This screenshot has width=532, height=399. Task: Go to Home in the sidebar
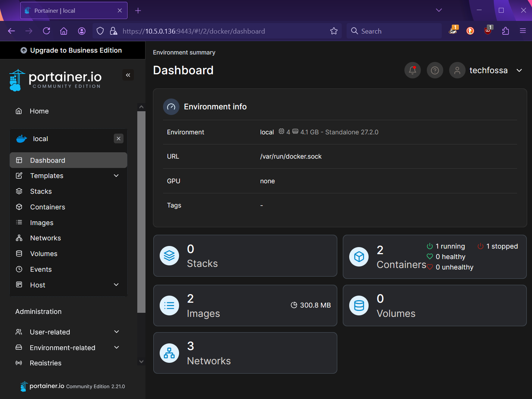(x=39, y=111)
